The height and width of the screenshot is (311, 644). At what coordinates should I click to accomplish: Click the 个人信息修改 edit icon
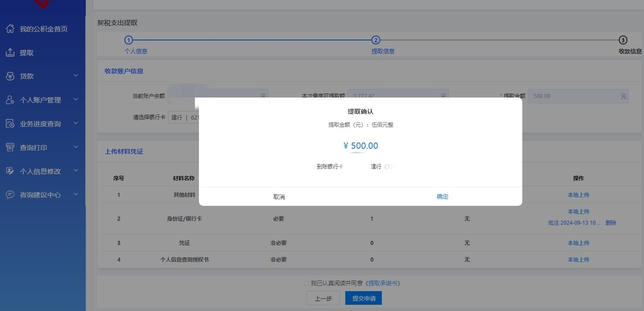(10, 171)
